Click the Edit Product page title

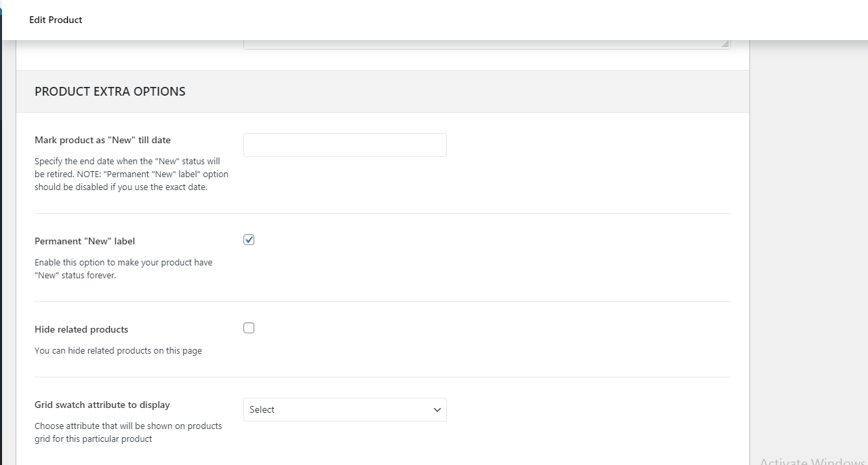56,20
